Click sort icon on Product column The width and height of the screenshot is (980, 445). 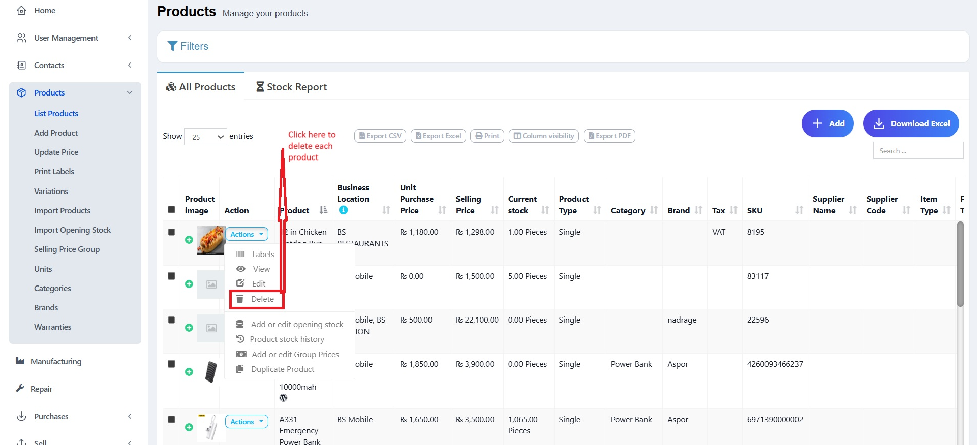pyautogui.click(x=323, y=210)
